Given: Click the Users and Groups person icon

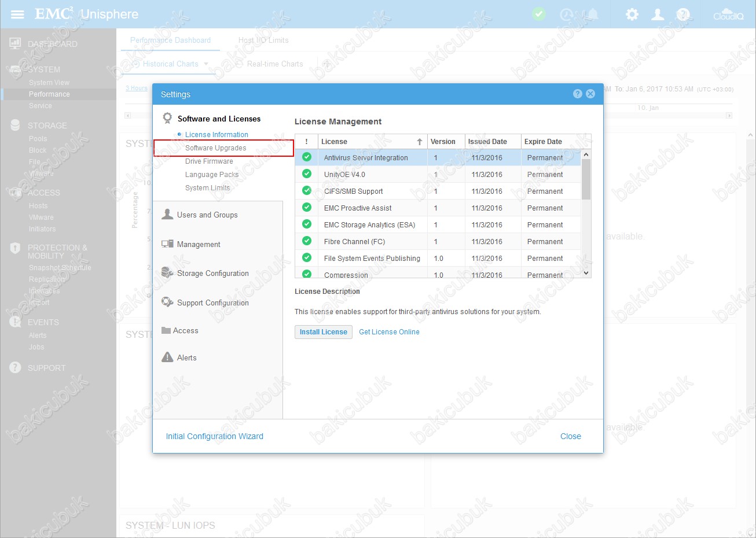Looking at the screenshot, I should click(x=167, y=214).
